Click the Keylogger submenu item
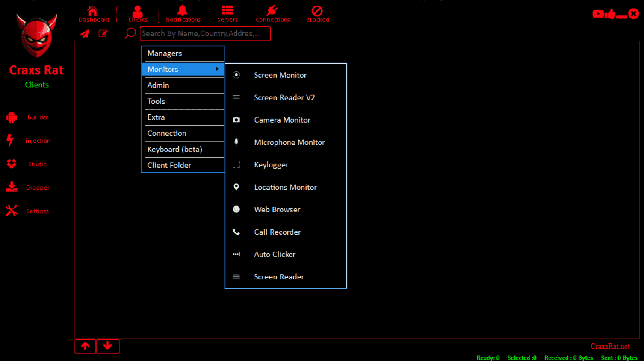The image size is (644, 361). click(x=286, y=165)
